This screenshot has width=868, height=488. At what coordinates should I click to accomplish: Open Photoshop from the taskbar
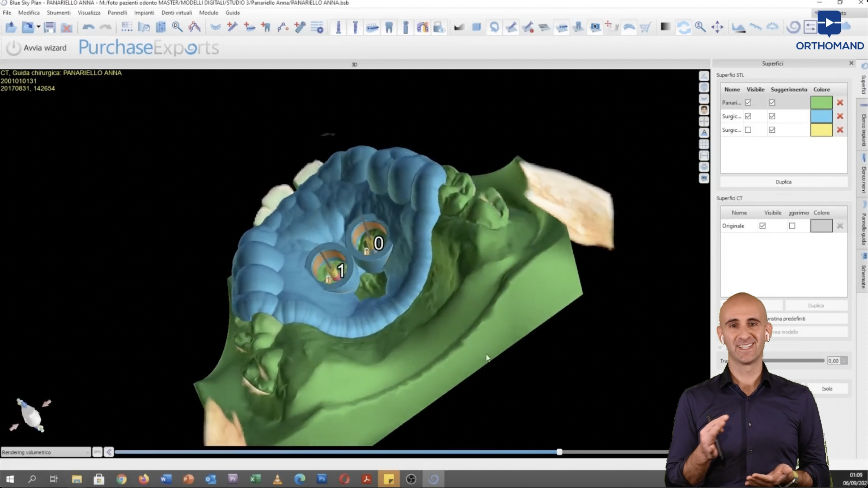[322, 479]
